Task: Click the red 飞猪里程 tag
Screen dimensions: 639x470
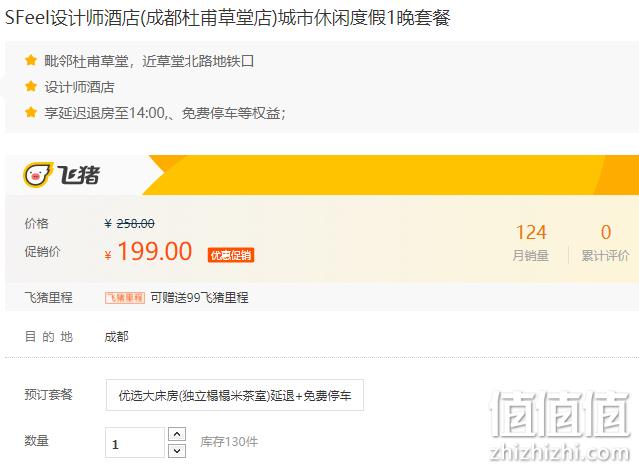Action: click(125, 298)
